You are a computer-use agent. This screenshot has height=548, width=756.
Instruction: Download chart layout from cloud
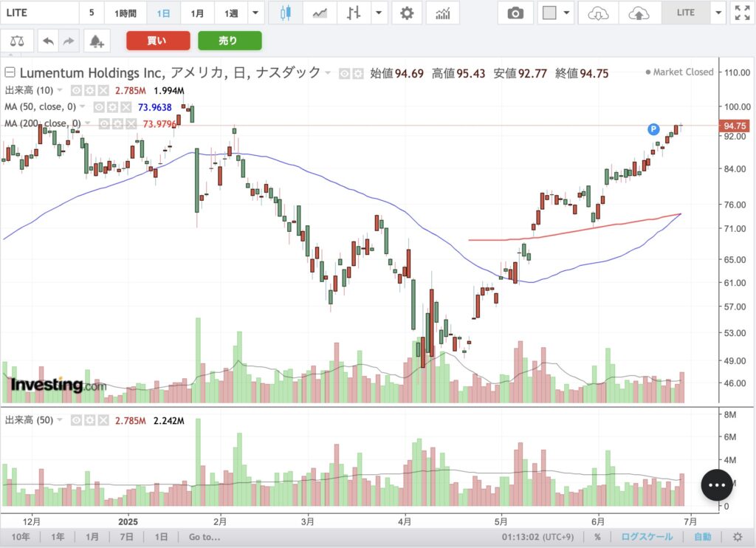click(598, 13)
